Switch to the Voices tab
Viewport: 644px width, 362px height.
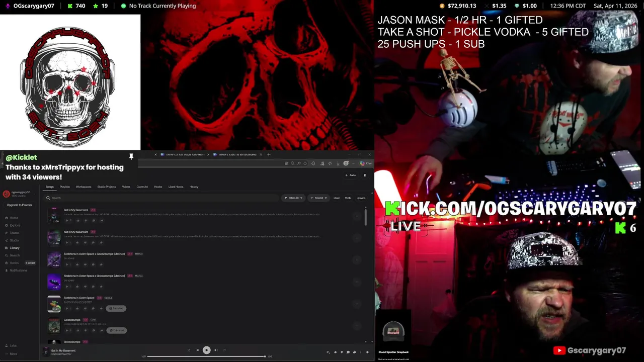click(x=126, y=187)
